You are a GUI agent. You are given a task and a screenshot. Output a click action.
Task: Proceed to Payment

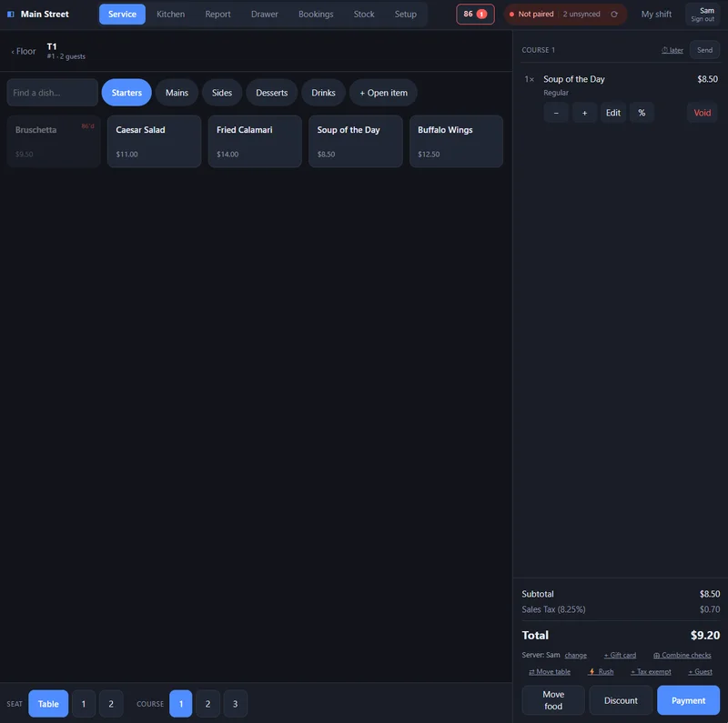pos(688,700)
